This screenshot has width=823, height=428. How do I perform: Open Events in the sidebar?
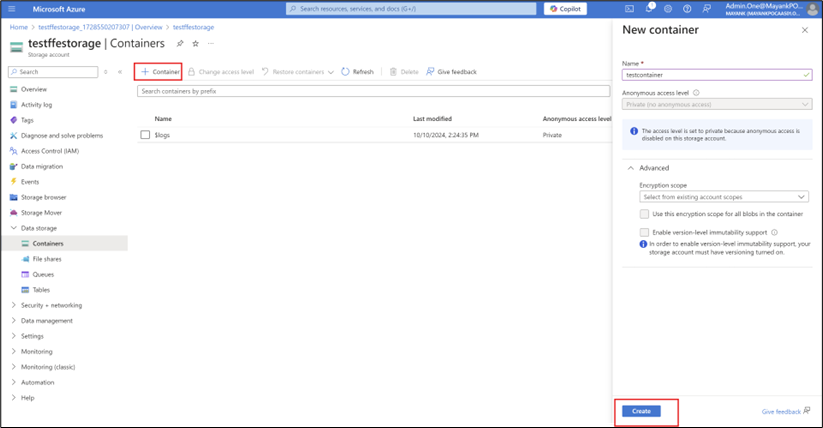(x=29, y=182)
